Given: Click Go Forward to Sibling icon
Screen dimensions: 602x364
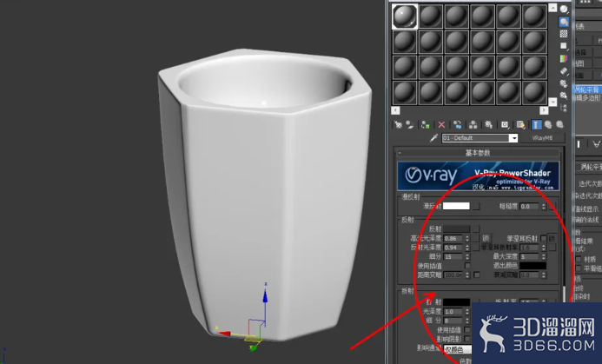Looking at the screenshot, I should click(x=559, y=124).
